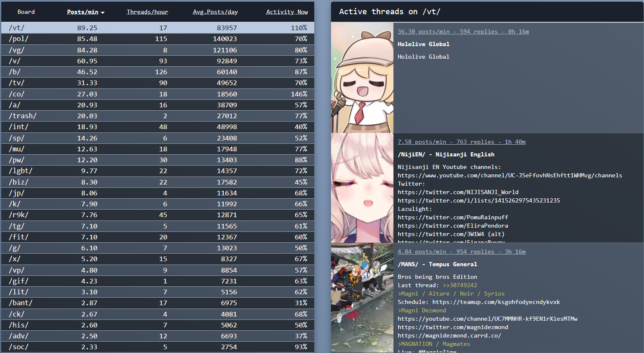The image size is (644, 353).
Task: Select the /tv/ board row
Action: (x=158, y=83)
